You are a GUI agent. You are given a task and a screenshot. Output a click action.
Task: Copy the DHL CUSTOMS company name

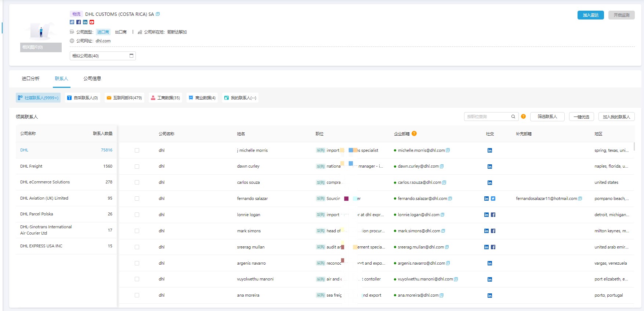[x=158, y=14]
